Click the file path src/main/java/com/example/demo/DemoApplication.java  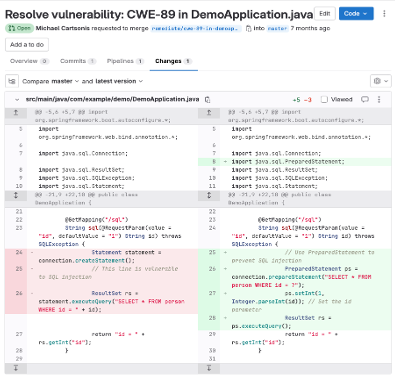pyautogui.click(x=112, y=99)
